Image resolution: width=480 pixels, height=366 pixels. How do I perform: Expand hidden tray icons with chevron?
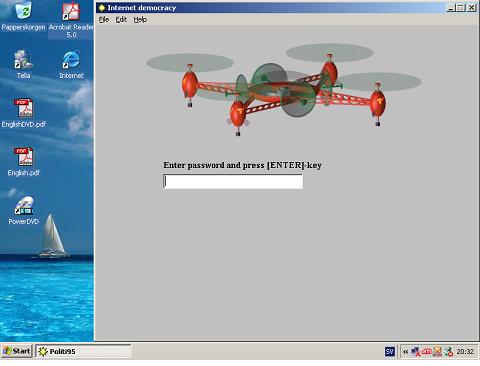click(405, 351)
